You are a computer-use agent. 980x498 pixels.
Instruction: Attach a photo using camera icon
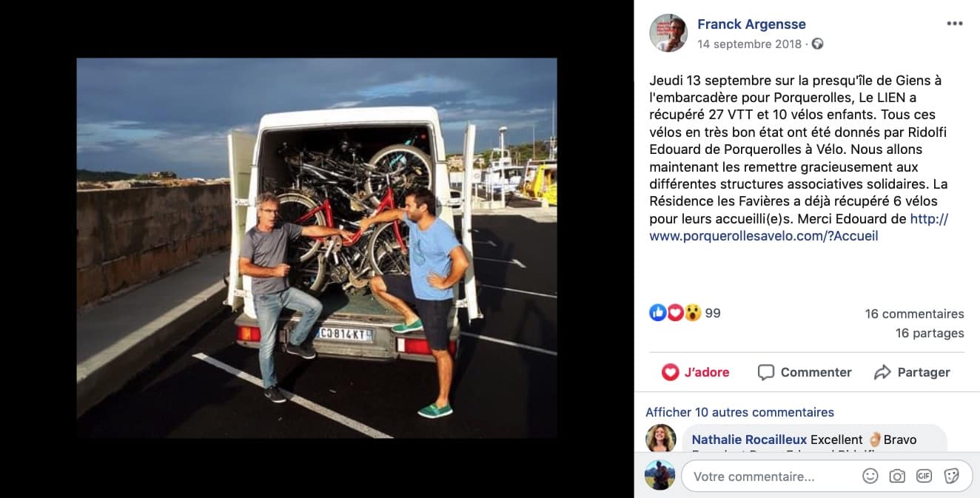click(897, 477)
